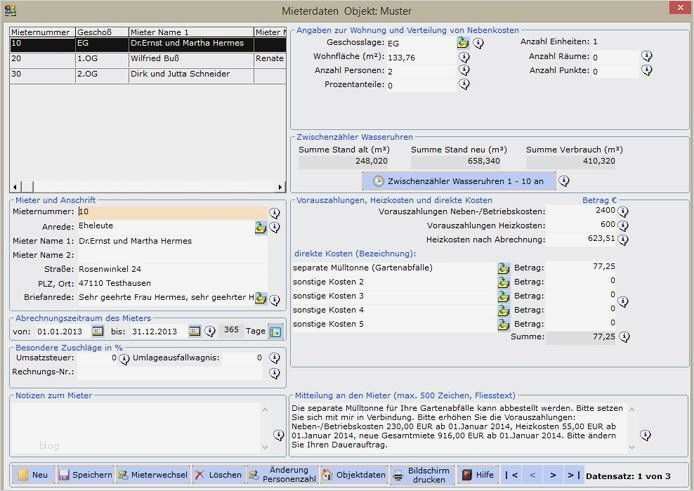Open Änderung Personenzahl
694x491 pixels.
tap(282, 475)
